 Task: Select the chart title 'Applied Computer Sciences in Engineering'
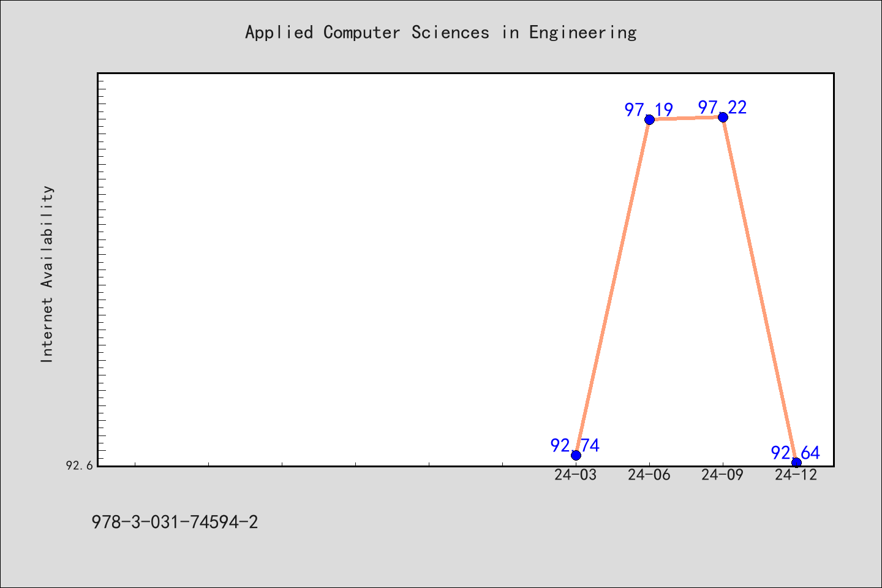coord(441,32)
